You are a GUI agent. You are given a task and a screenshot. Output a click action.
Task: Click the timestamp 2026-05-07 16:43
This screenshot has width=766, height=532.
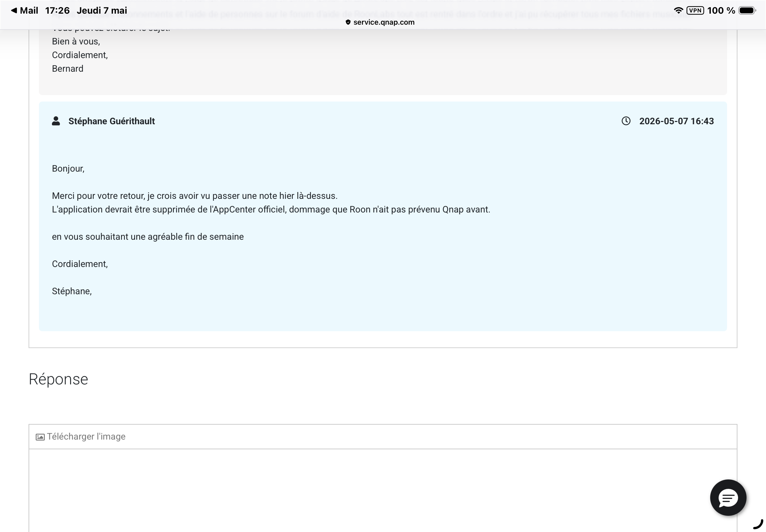(x=676, y=121)
